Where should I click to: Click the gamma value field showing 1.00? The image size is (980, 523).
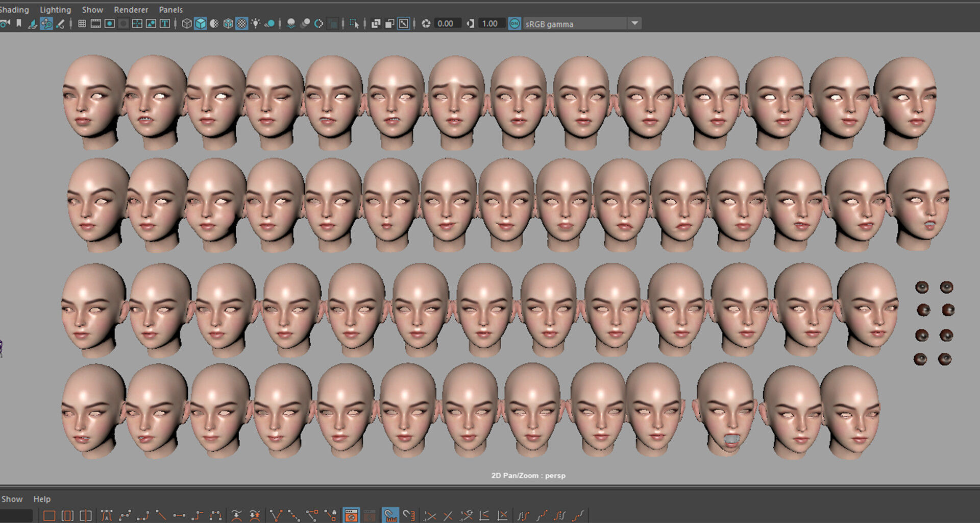(490, 23)
